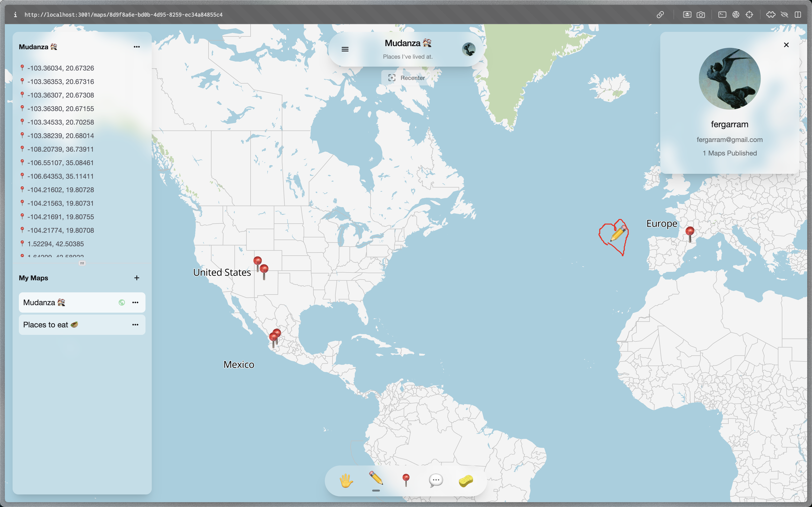The image size is (812, 507).
Task: Select the hand pan tool
Action: (x=346, y=480)
